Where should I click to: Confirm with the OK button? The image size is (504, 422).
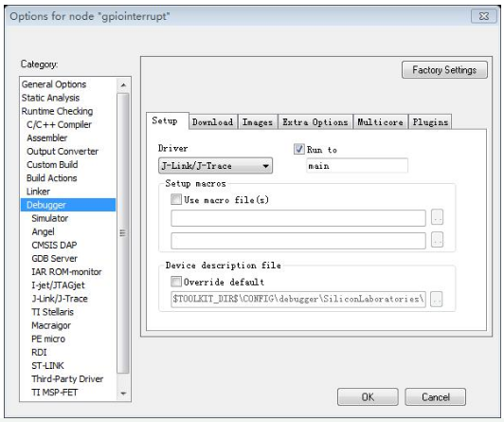point(368,397)
